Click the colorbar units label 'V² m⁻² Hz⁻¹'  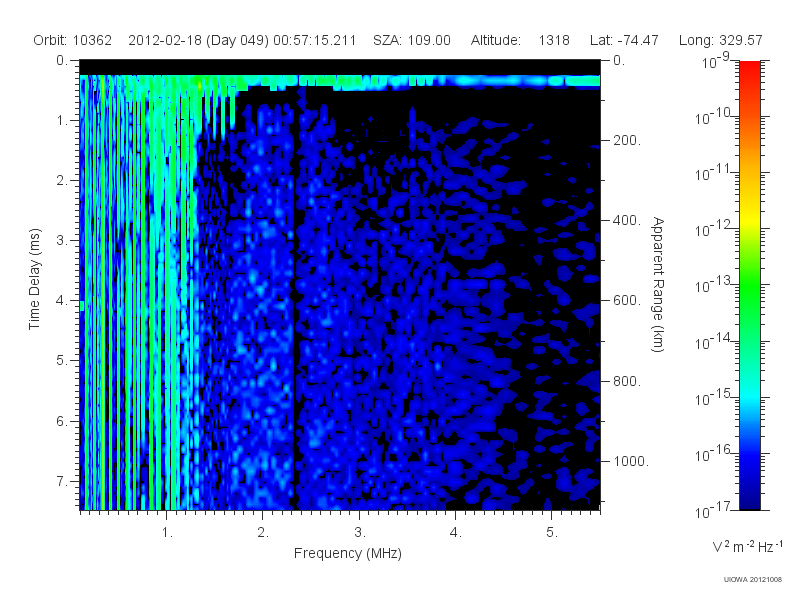tap(747, 546)
